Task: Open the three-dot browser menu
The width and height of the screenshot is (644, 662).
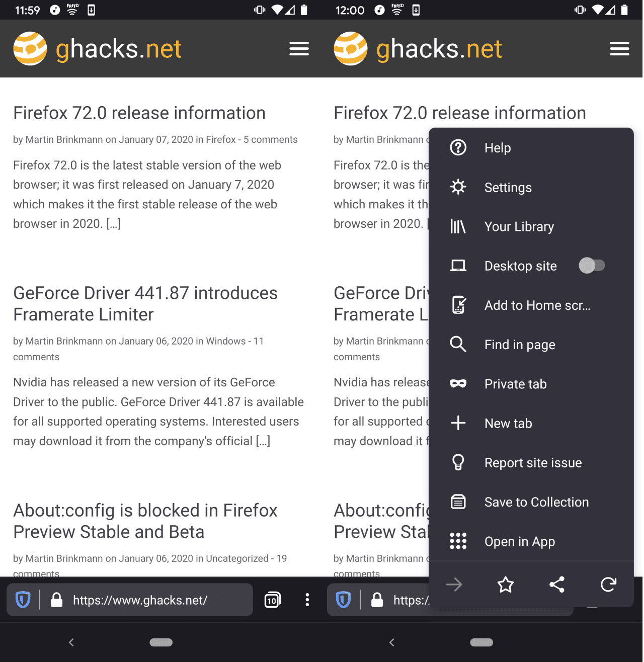Action: (x=307, y=600)
